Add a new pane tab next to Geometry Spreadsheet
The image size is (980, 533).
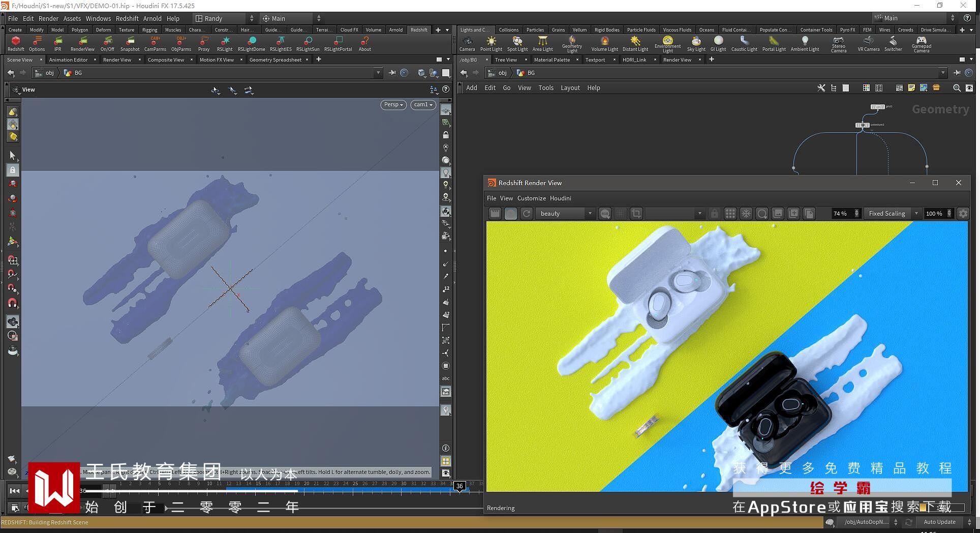click(319, 60)
